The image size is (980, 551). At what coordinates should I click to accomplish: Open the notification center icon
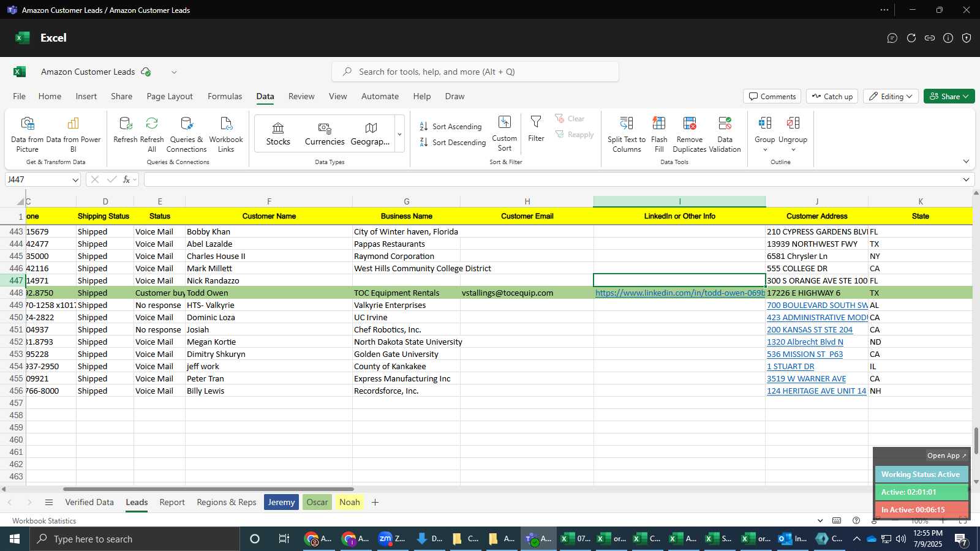click(962, 539)
